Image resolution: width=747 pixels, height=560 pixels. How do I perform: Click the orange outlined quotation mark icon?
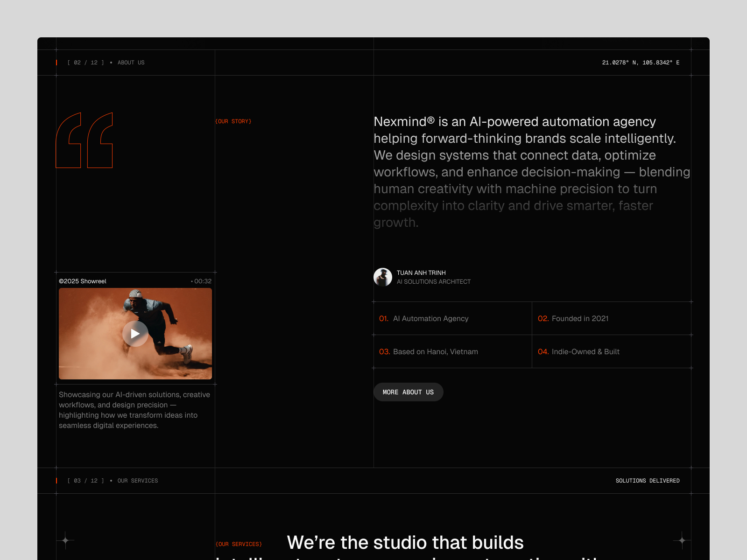coord(85,140)
